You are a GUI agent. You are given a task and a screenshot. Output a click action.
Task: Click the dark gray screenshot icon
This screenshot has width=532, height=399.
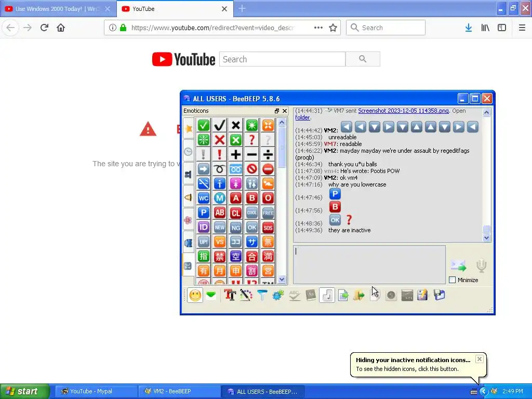407,295
